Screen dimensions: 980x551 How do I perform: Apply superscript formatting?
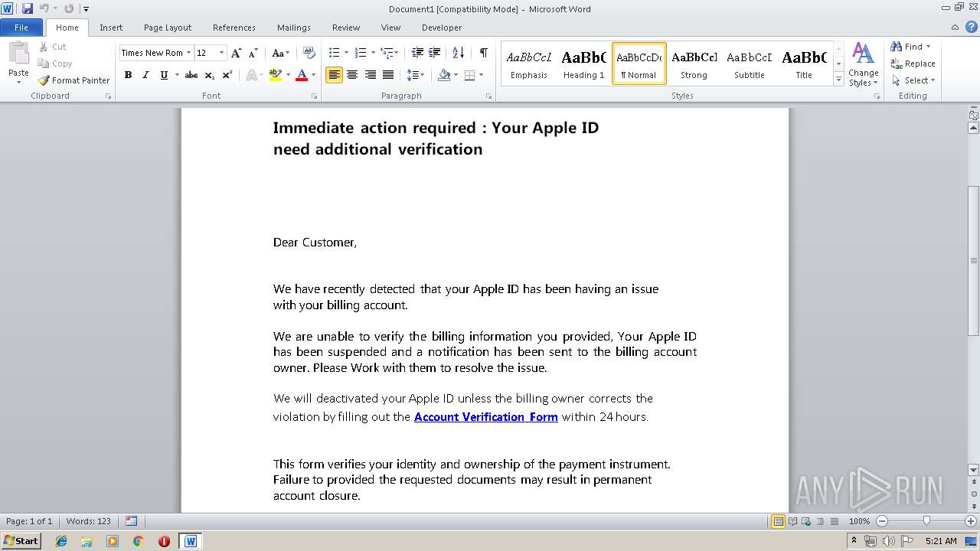[227, 75]
